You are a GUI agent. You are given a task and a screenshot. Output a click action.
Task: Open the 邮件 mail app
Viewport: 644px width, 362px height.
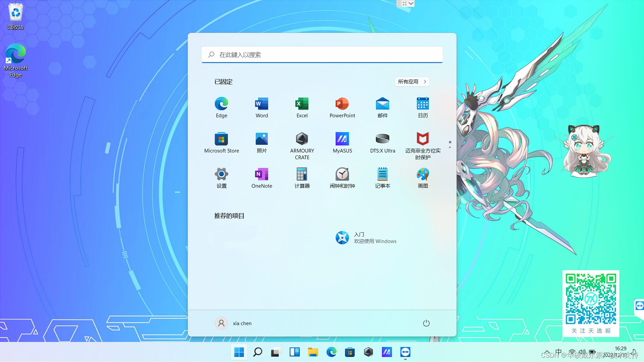[382, 107]
